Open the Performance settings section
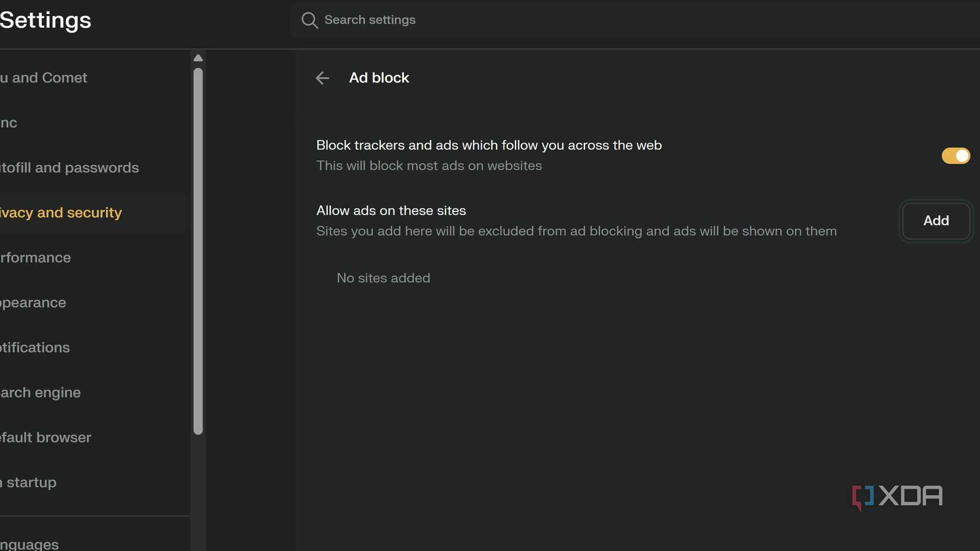The width and height of the screenshot is (980, 551). pos(36,258)
